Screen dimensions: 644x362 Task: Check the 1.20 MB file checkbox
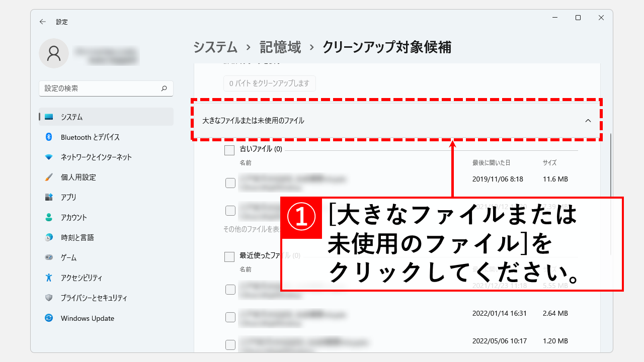(230, 345)
